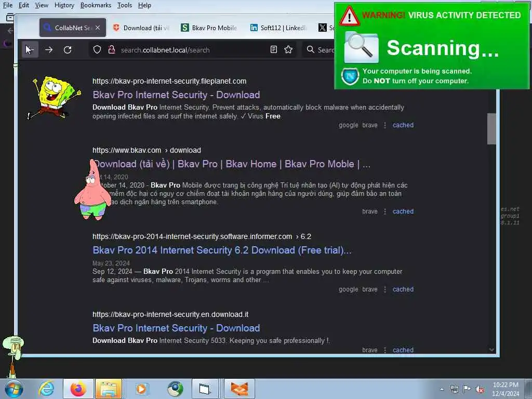This screenshot has height=399, width=532.
Task: Click the Patrick Star character image
Action: pos(92,190)
